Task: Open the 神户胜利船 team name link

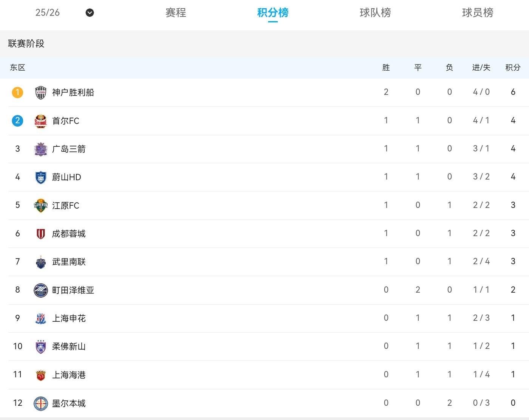Action: tap(73, 93)
